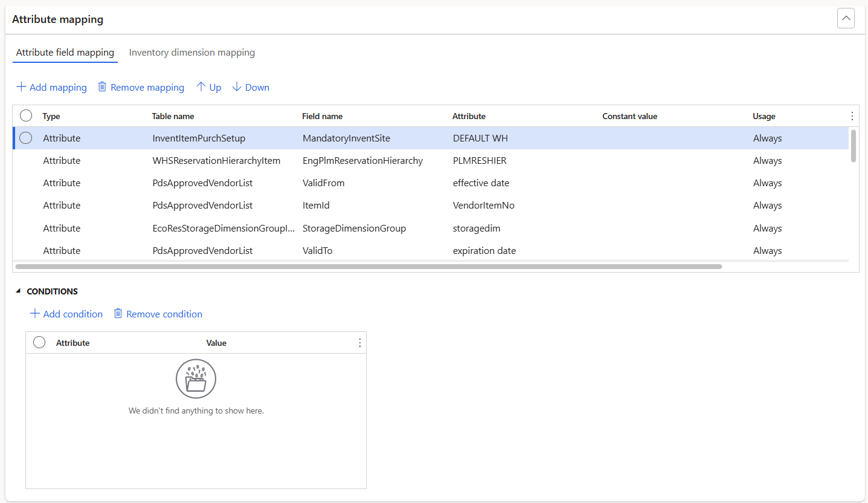Screen dimensions: 868x503
Task: Collapse the CONDITIONS group
Action: coord(19,291)
